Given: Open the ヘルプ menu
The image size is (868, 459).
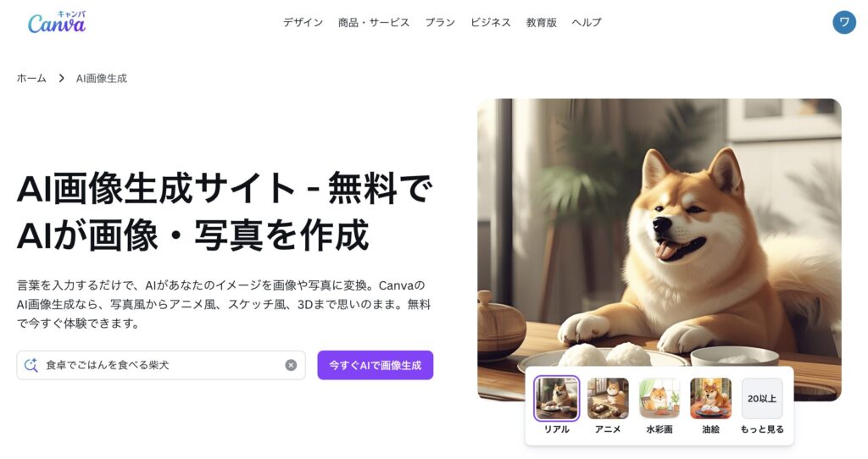Looking at the screenshot, I should tap(587, 22).
